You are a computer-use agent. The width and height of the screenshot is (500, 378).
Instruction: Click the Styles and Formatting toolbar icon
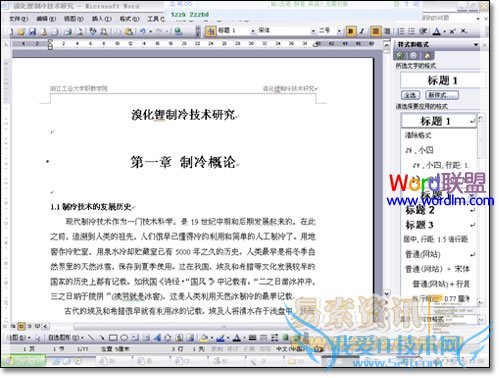211,31
